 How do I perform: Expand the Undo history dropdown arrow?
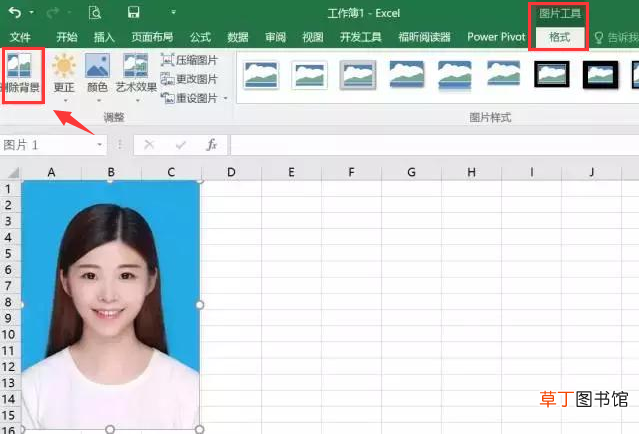(31, 13)
